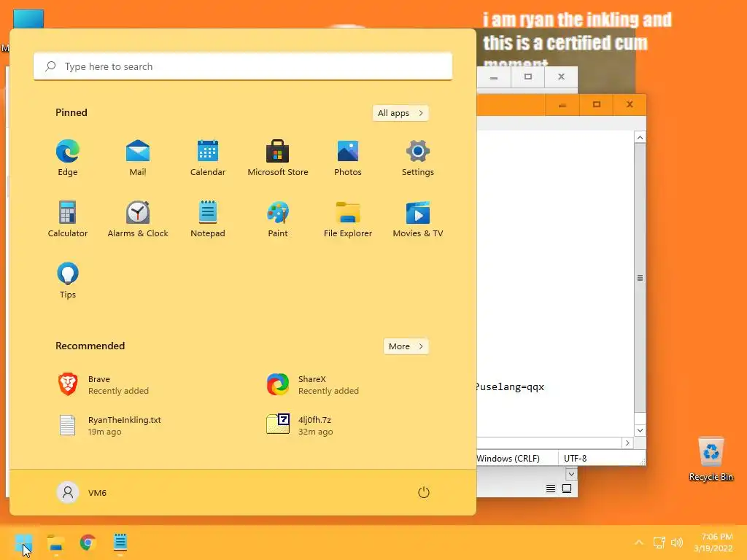Click the Type here to search box

243,66
